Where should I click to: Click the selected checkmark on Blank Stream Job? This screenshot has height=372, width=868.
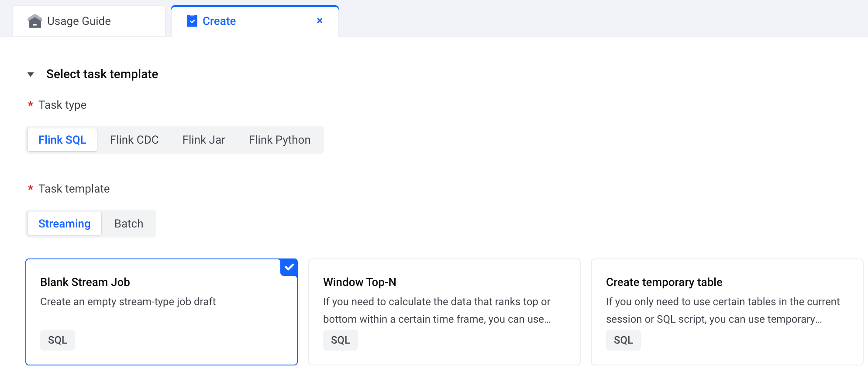(x=289, y=267)
